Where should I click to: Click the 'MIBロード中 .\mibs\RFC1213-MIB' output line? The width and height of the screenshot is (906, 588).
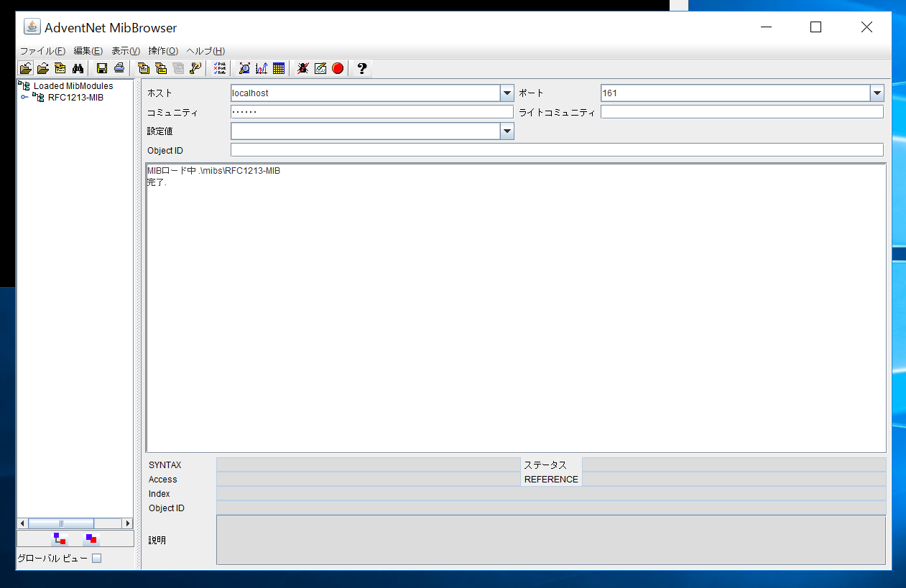[x=213, y=172]
